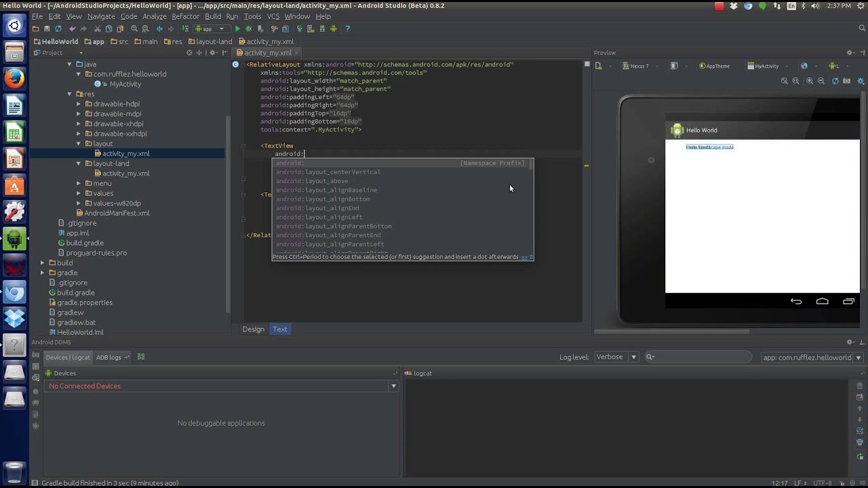Screen dimensions: 868x488
Task: Open the app run configuration dropdown
Action: (x=212, y=28)
